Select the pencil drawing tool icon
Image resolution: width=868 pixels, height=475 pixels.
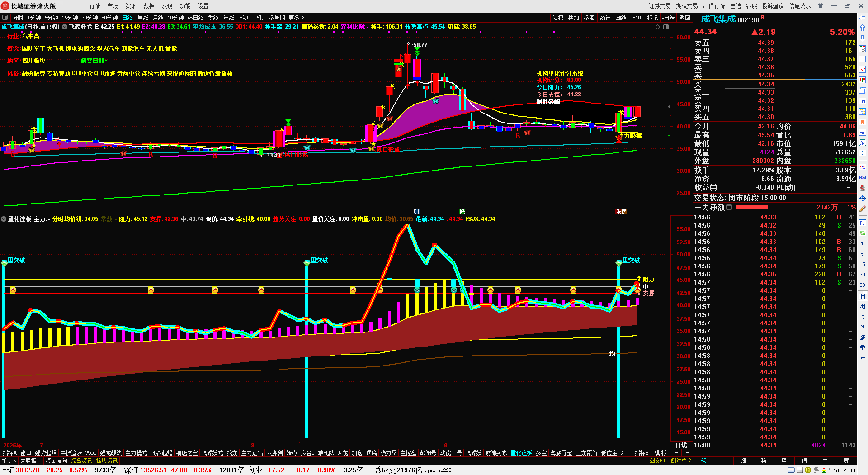pos(863,209)
